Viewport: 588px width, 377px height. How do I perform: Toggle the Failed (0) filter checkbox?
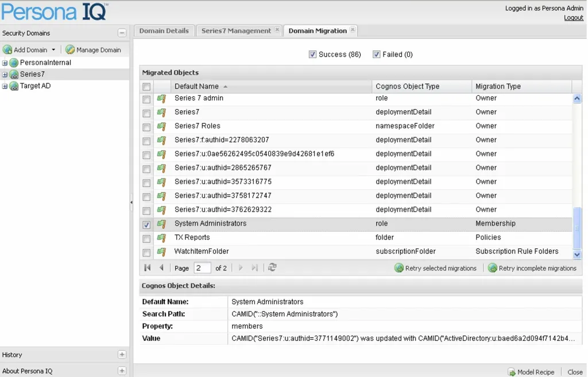pos(377,55)
